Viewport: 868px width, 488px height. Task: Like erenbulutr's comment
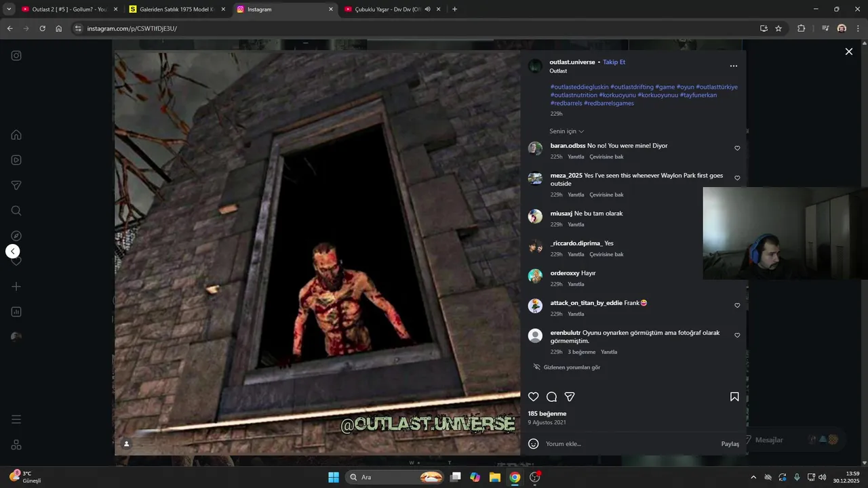737,335
